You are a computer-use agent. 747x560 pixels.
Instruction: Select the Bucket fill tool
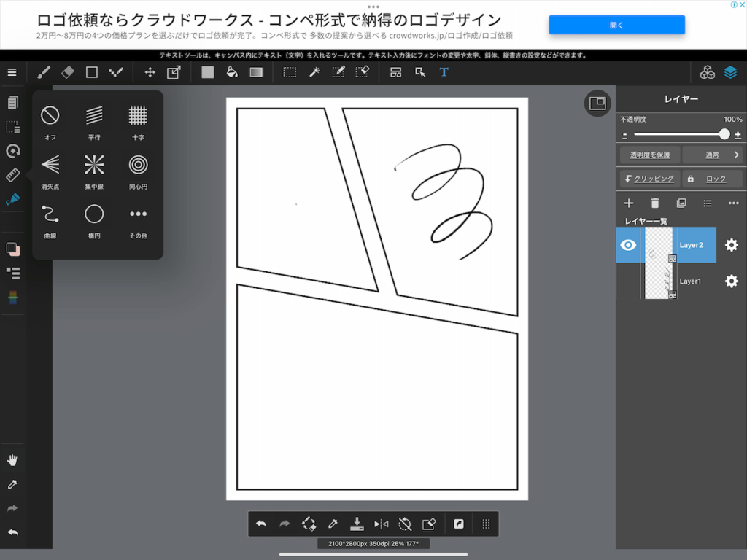[x=231, y=72]
